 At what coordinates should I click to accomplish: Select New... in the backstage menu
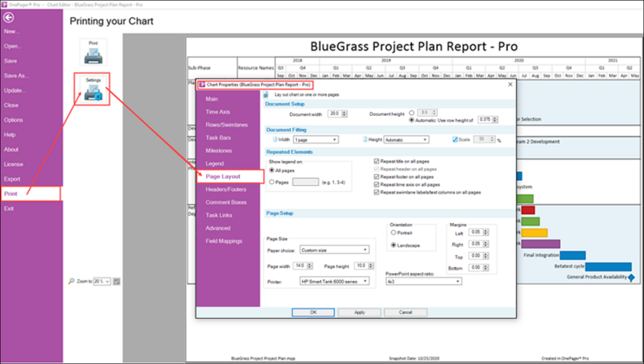point(11,31)
